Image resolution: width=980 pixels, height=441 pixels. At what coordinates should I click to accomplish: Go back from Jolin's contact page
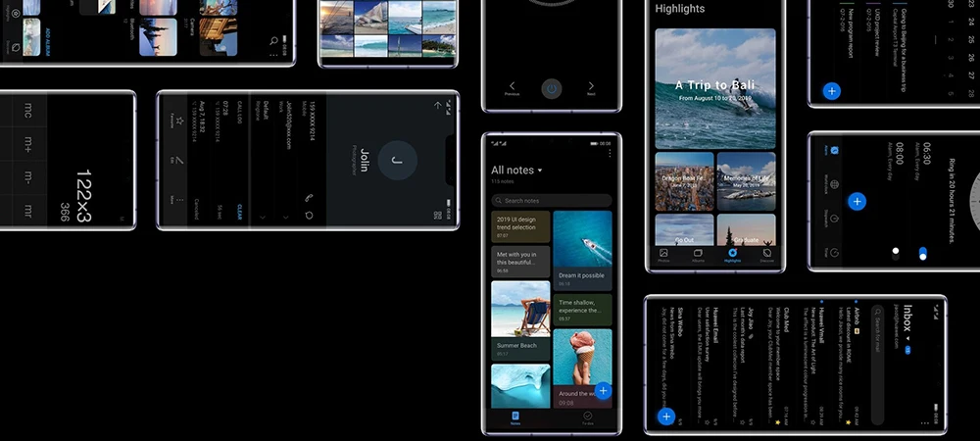pyautogui.click(x=437, y=105)
